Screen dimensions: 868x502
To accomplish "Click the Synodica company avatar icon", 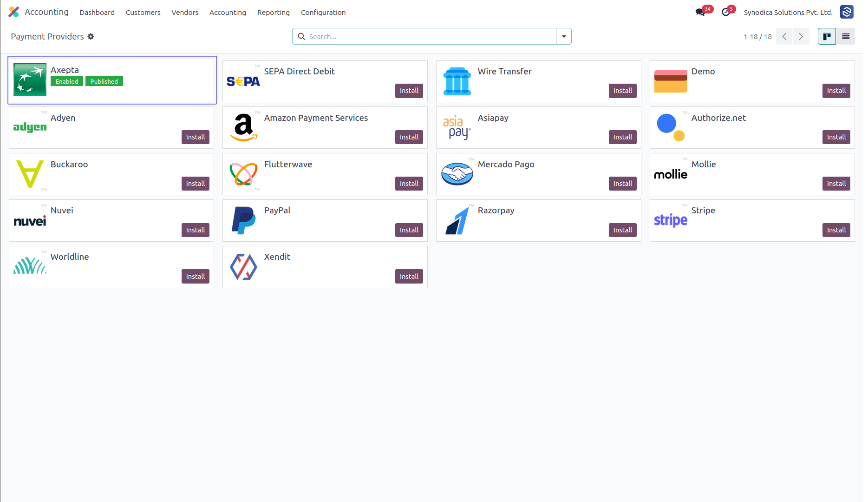I will pyautogui.click(x=847, y=12).
